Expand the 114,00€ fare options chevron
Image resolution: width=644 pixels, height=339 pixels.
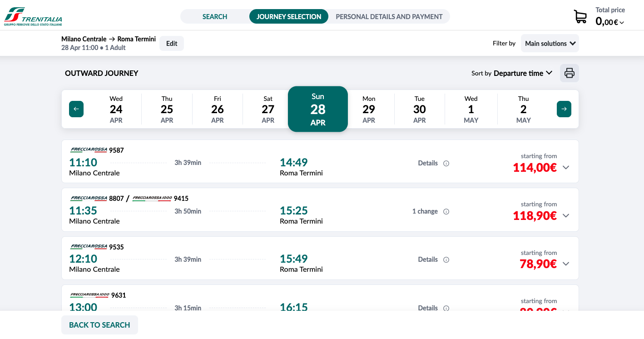pos(565,167)
